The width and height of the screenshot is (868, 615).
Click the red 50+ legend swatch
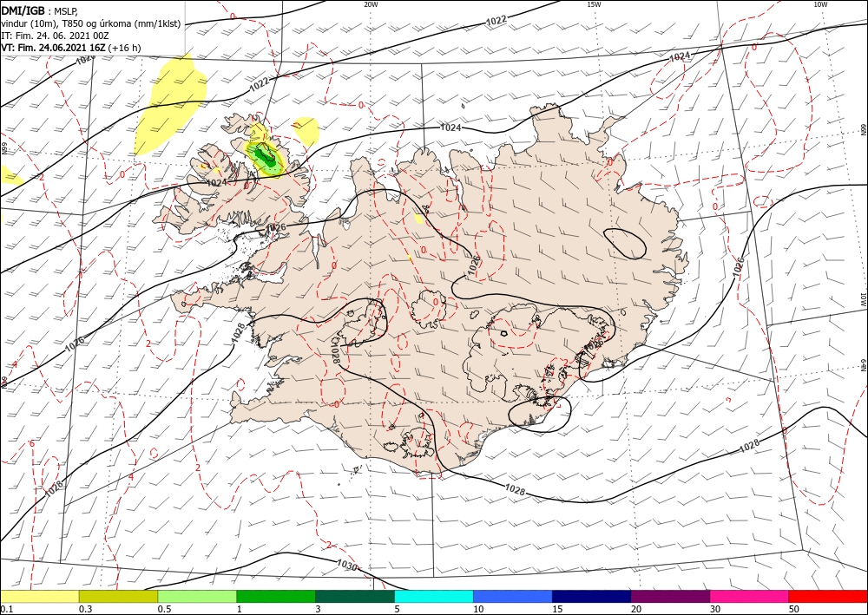click(828, 596)
